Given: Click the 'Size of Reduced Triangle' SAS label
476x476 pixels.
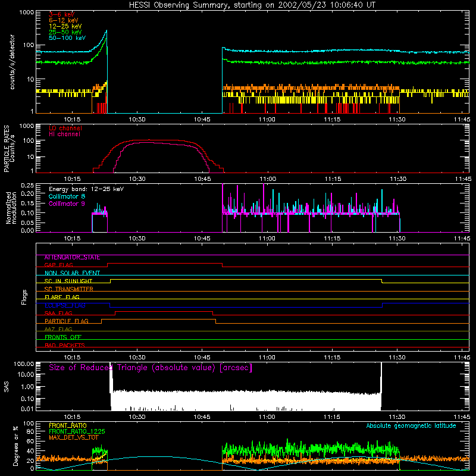Looking at the screenshot, I should 151,368.
